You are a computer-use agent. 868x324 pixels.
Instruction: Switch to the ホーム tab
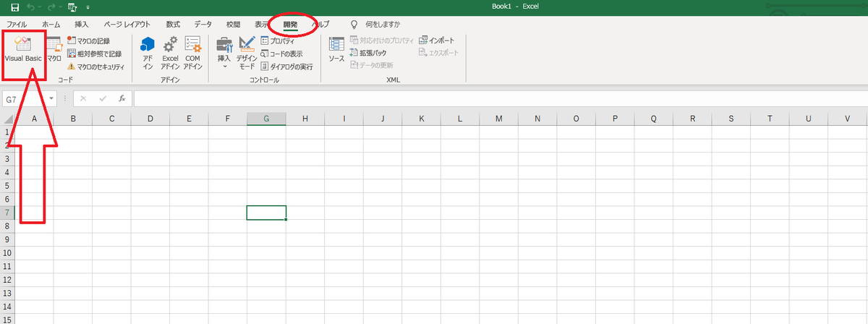51,24
